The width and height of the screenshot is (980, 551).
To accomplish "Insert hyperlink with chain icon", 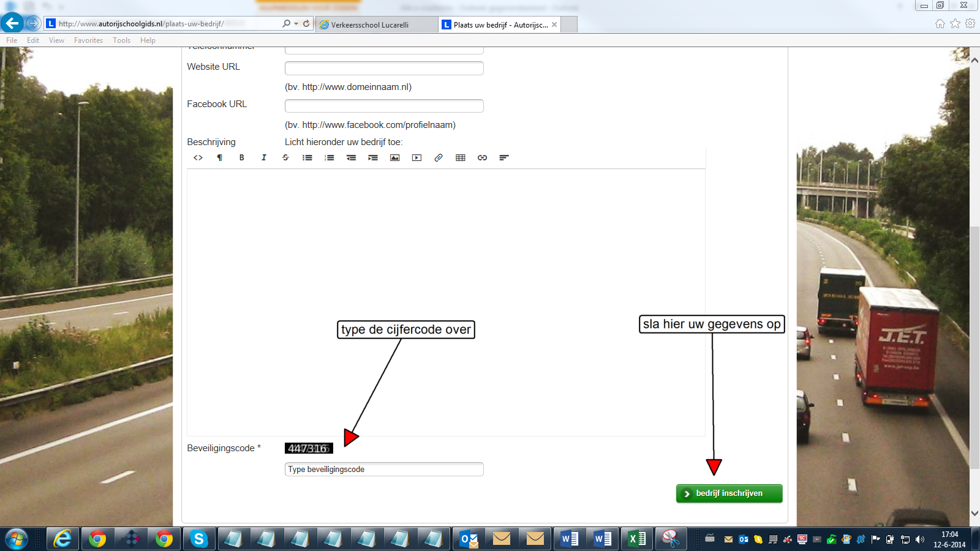I will coord(483,158).
